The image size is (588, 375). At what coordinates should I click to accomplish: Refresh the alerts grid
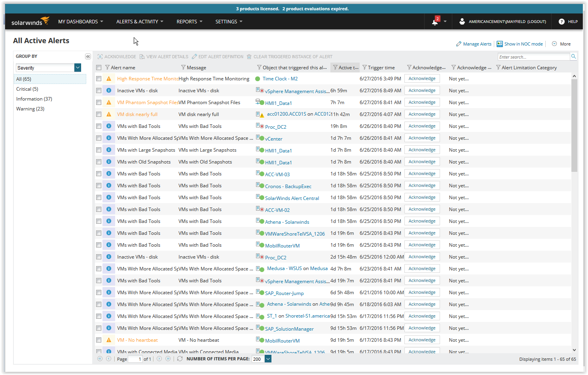pyautogui.click(x=180, y=359)
